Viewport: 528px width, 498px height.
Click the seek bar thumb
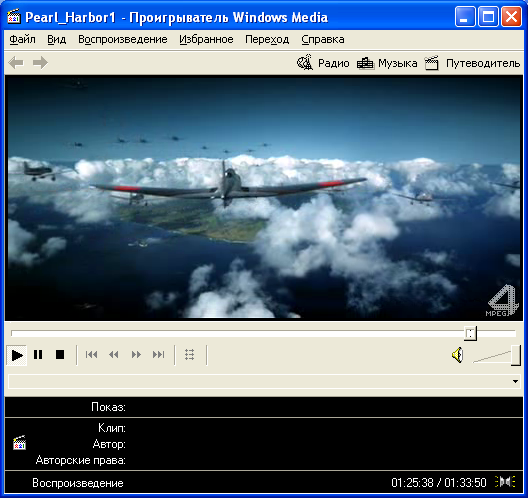(470, 333)
